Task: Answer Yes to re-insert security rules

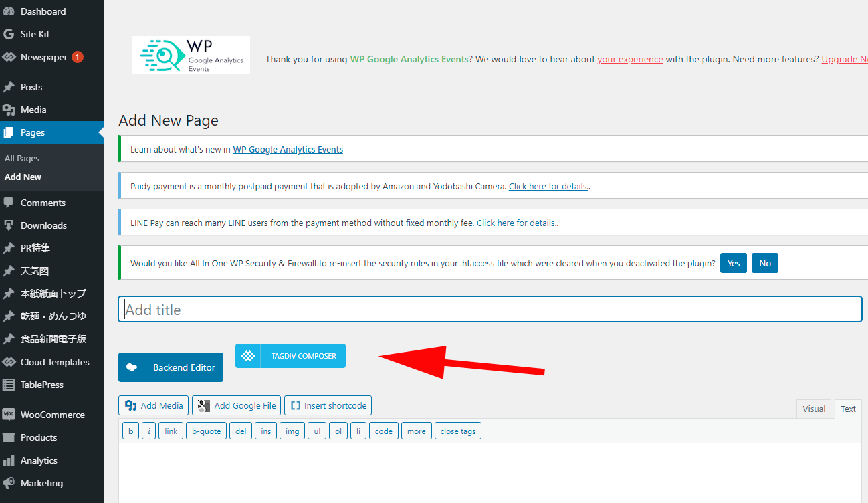Action: [x=734, y=263]
